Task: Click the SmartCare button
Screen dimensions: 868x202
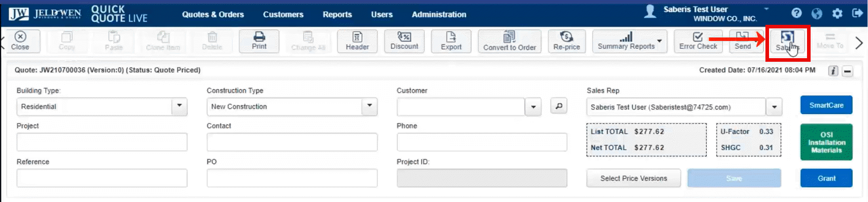Action: click(826, 105)
